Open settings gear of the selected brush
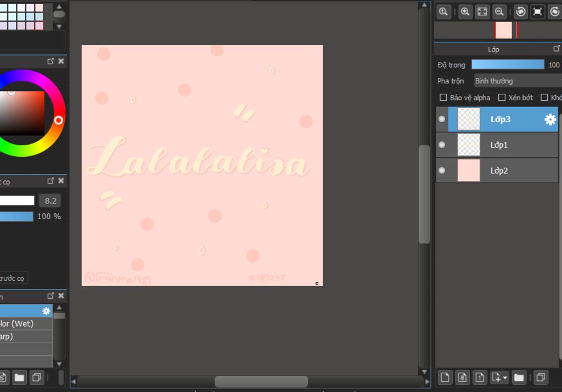Viewport: 562px width, 392px height. [46, 311]
